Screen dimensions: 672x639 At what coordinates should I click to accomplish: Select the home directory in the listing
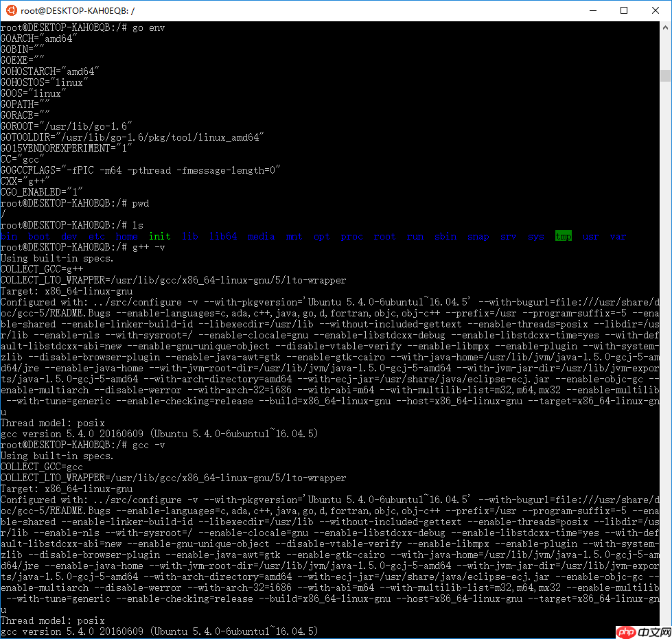(126, 236)
